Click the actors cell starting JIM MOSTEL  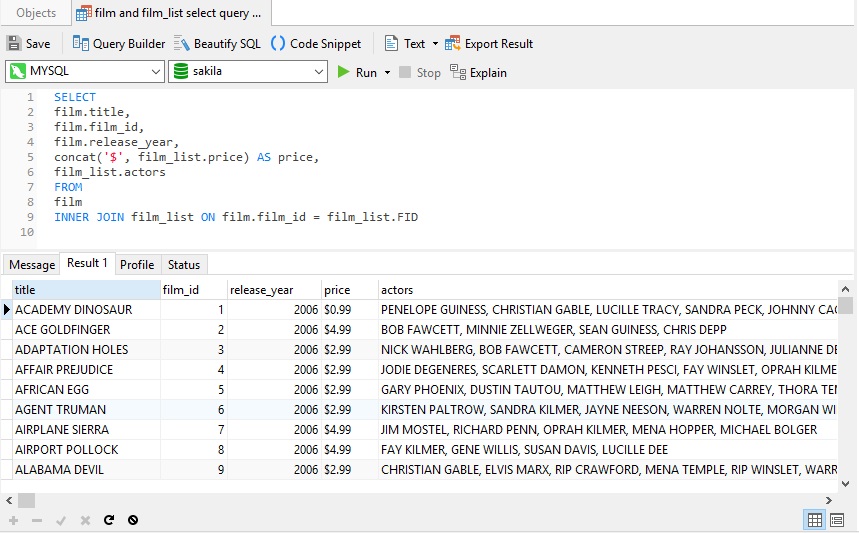[608, 430]
